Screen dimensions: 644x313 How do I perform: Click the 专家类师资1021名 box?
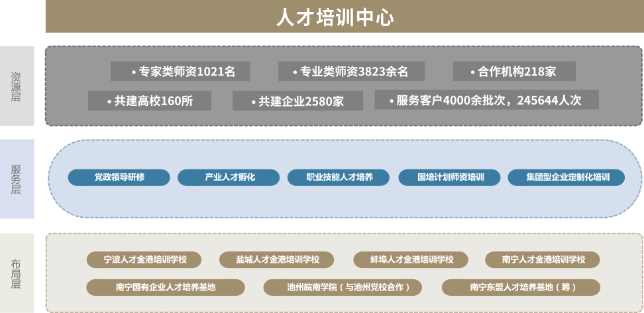coord(180,71)
